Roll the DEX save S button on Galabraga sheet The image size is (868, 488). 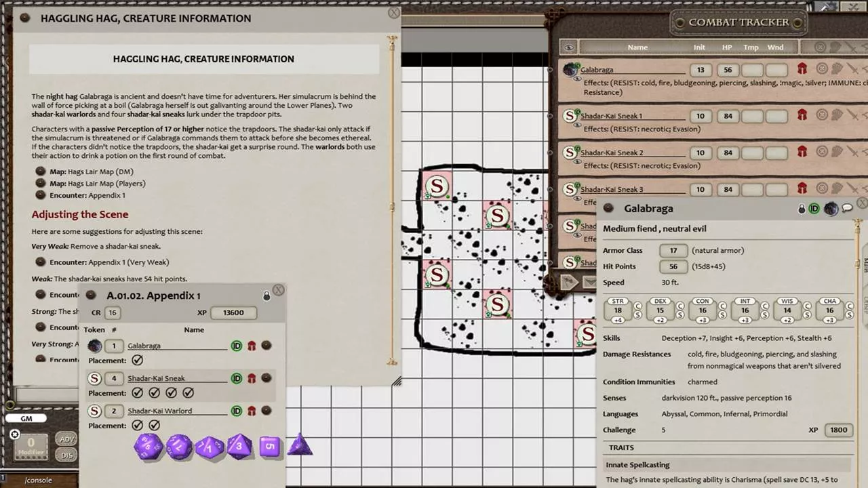680,314
